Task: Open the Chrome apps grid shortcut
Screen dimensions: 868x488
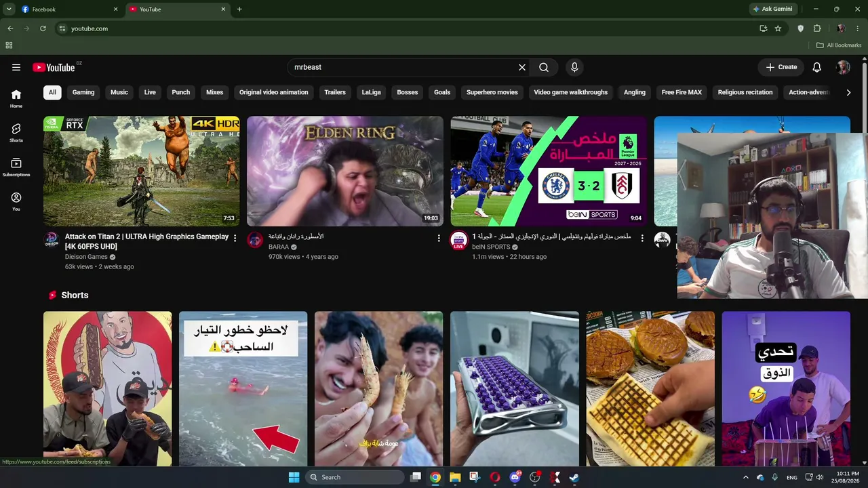Action: click(9, 45)
